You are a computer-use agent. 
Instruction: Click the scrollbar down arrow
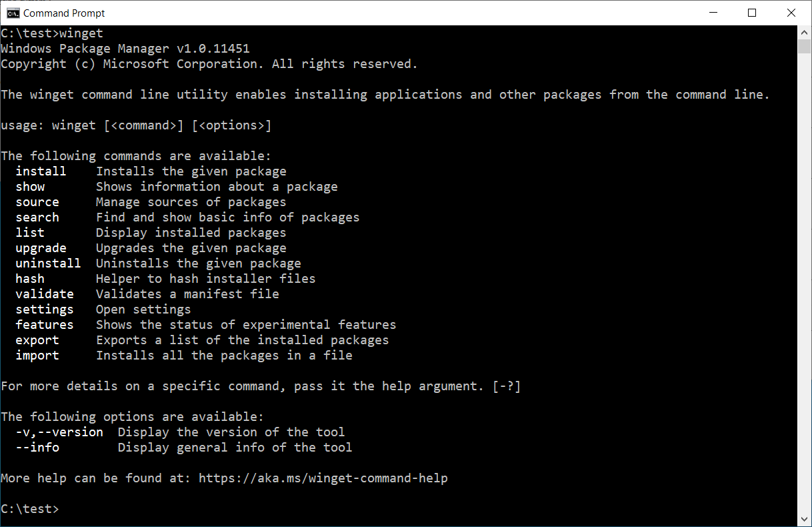coord(803,520)
